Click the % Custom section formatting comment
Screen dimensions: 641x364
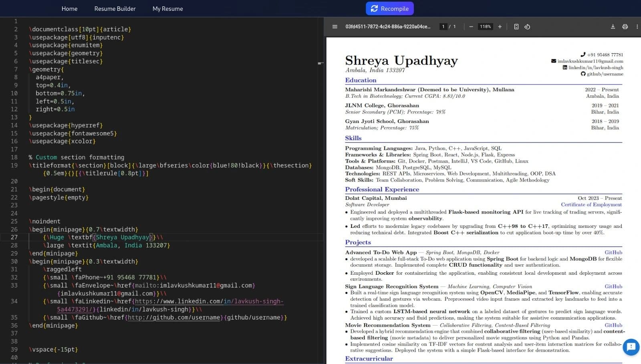76,157
